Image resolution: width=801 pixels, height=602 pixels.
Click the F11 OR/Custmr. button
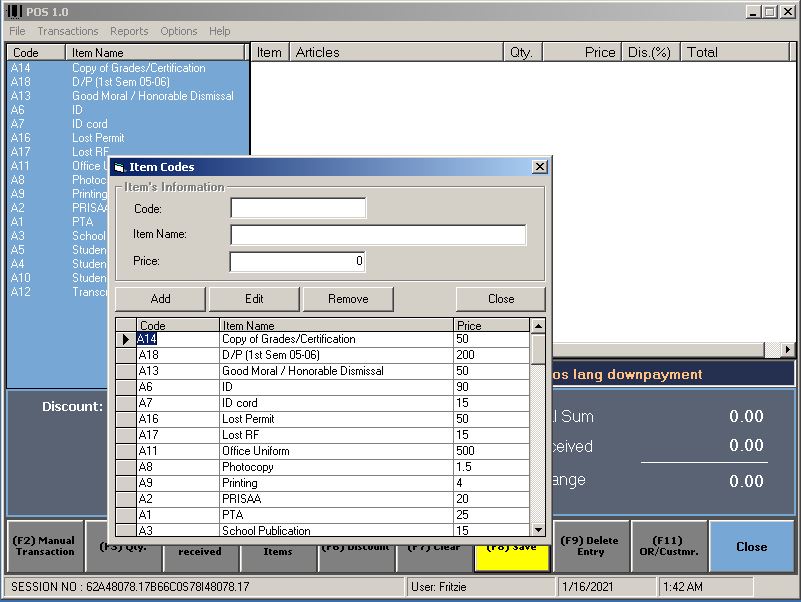click(669, 546)
